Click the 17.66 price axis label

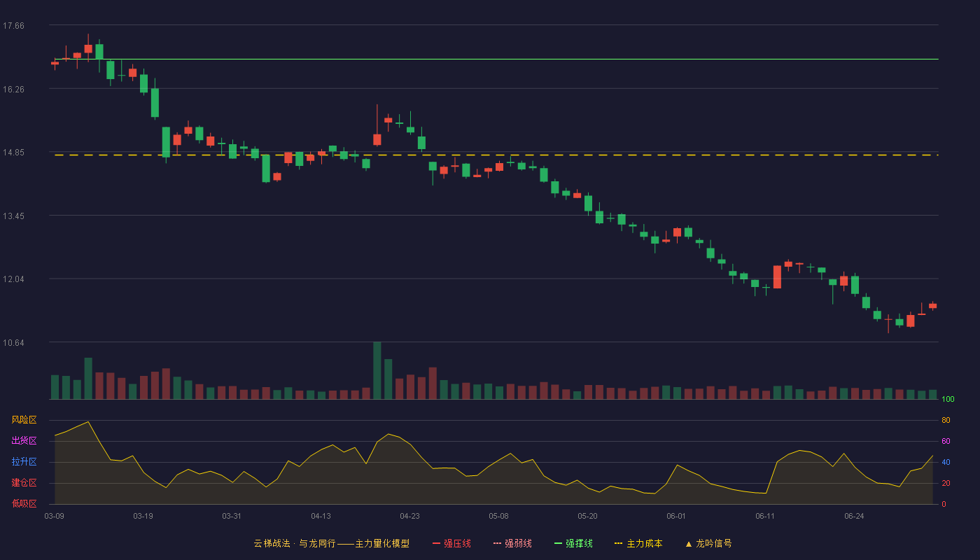tap(13, 26)
